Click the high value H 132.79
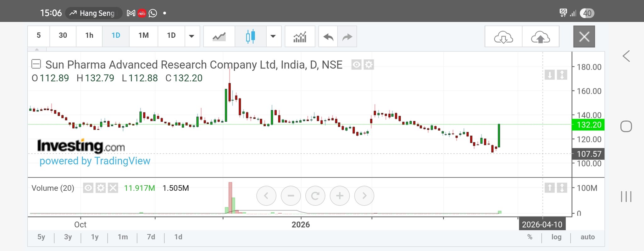Viewport: 644px width, 251px height. (x=95, y=78)
